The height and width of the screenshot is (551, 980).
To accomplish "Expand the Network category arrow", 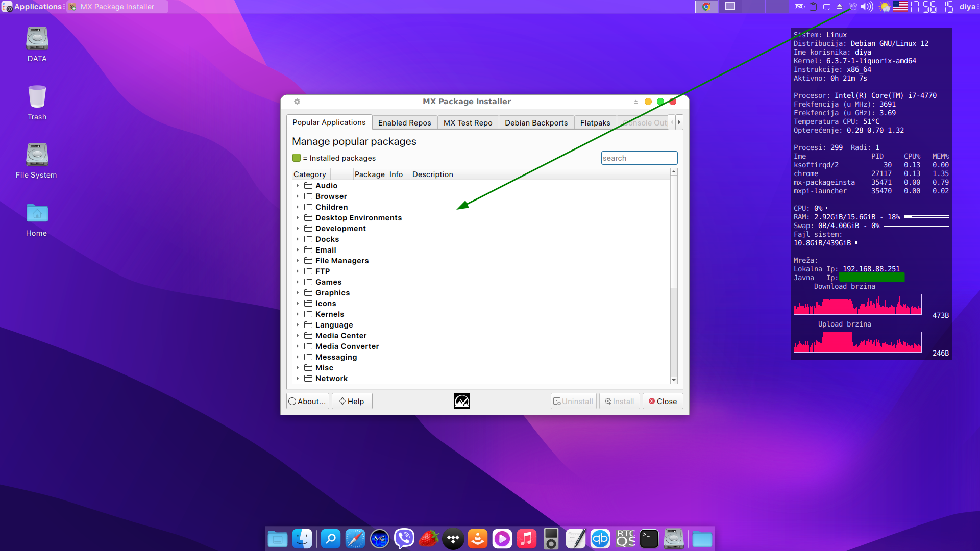I will click(x=298, y=379).
